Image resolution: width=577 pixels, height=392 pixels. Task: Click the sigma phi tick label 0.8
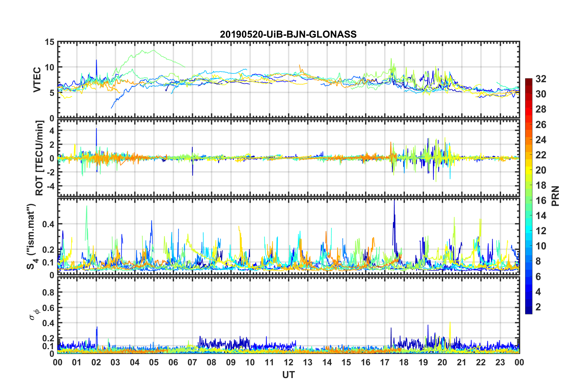[x=49, y=292]
